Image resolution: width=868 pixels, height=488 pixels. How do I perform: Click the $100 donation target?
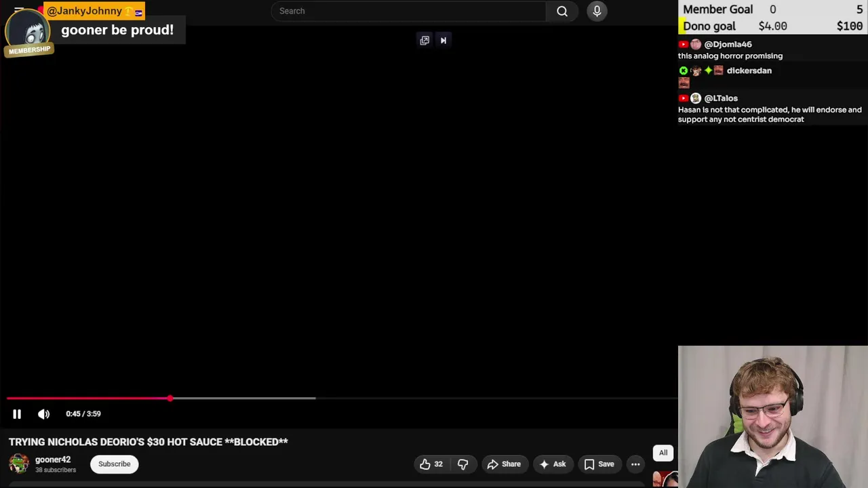coord(850,26)
